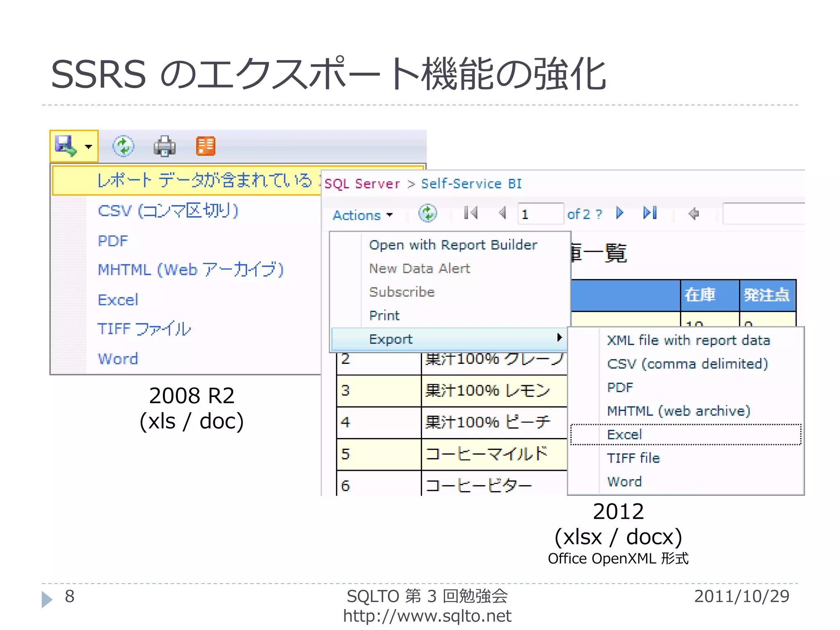Click the 果汁100% レモン table cell
840x630 pixels.
pyautogui.click(x=494, y=391)
